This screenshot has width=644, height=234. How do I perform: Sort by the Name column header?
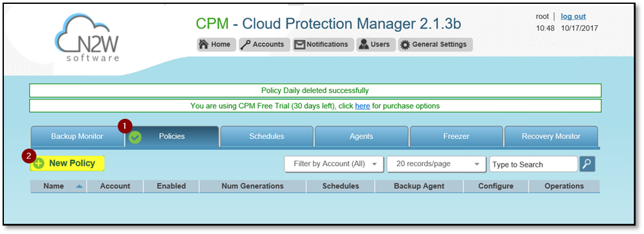[59, 186]
